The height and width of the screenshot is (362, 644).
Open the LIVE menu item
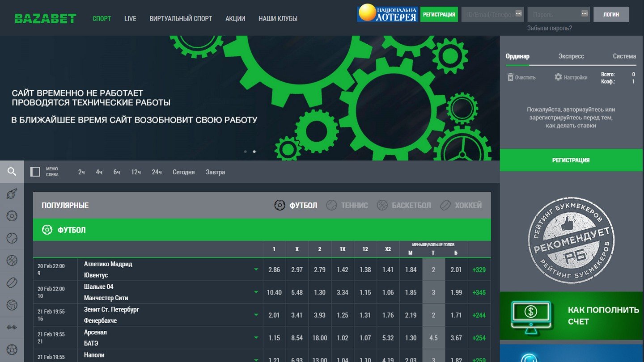pyautogui.click(x=130, y=18)
